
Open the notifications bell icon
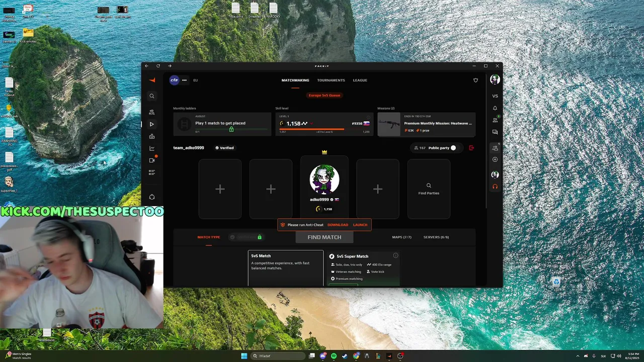(x=495, y=108)
